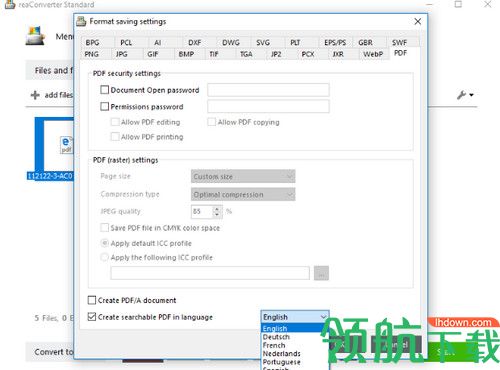Open the JPG format tab
The image size is (500, 370).
pos(122,54)
